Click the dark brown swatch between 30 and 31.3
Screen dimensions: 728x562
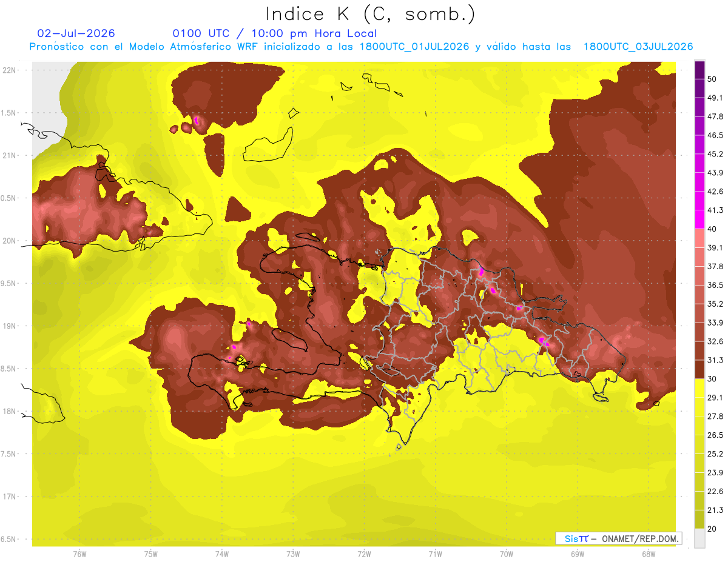[x=699, y=369]
